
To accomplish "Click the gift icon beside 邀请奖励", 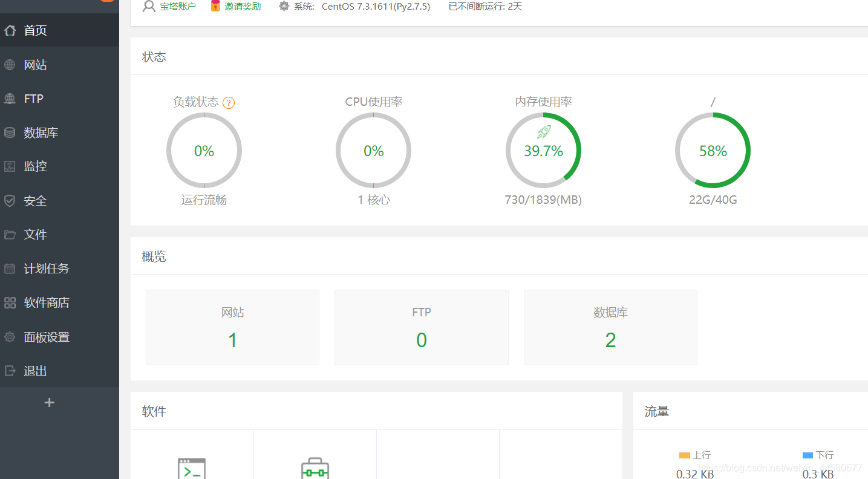I will [x=215, y=7].
